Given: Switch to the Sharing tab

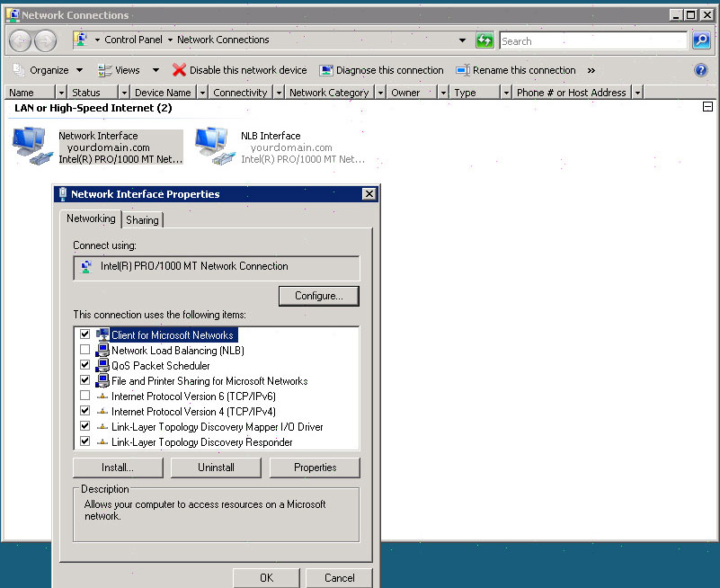Looking at the screenshot, I should click(x=142, y=220).
